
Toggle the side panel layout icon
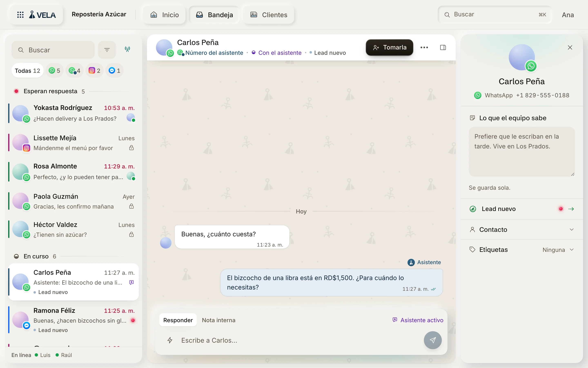pos(443,47)
